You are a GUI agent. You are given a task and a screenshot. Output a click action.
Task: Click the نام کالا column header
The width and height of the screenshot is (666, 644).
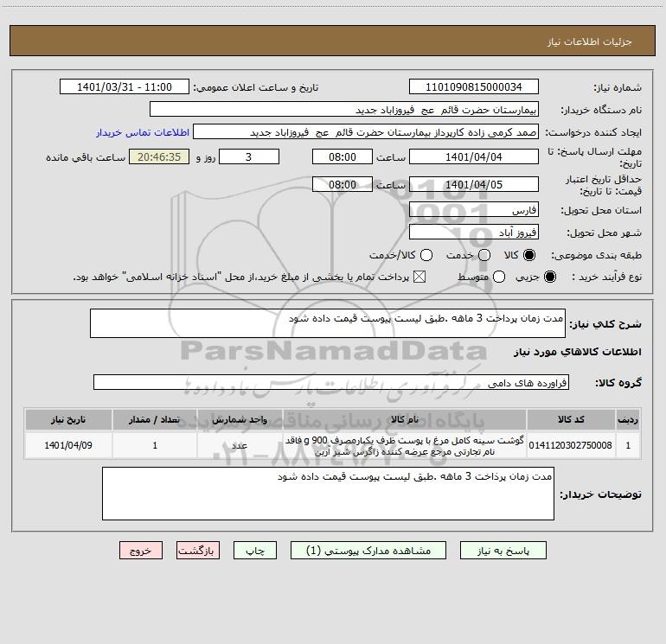click(x=405, y=419)
